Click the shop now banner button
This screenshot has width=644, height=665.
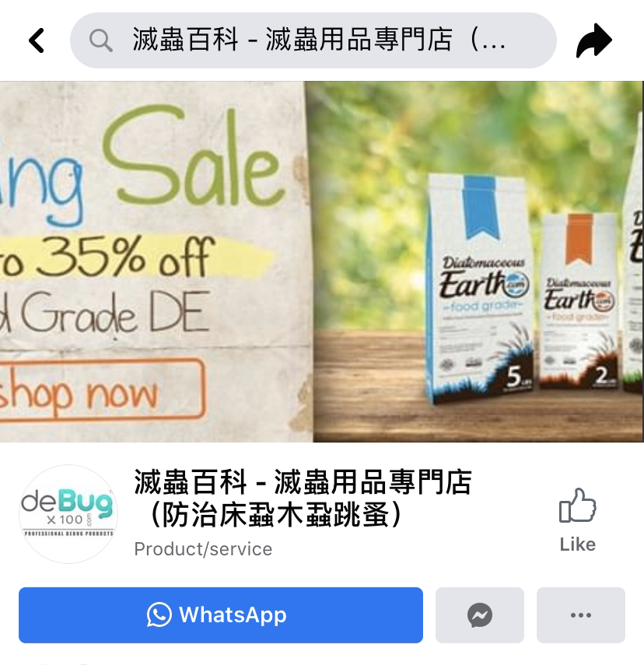click(x=102, y=390)
